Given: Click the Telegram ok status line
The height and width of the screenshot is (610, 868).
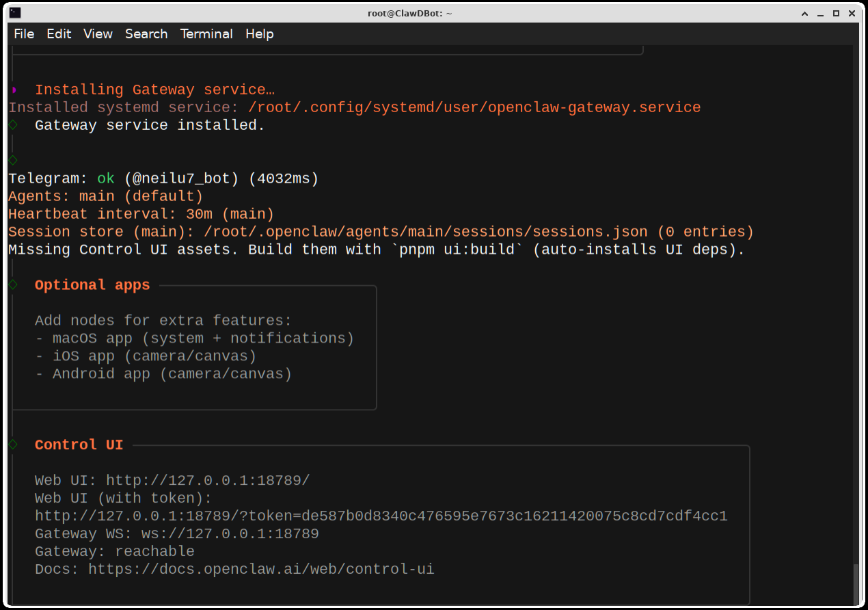Looking at the screenshot, I should click(163, 178).
